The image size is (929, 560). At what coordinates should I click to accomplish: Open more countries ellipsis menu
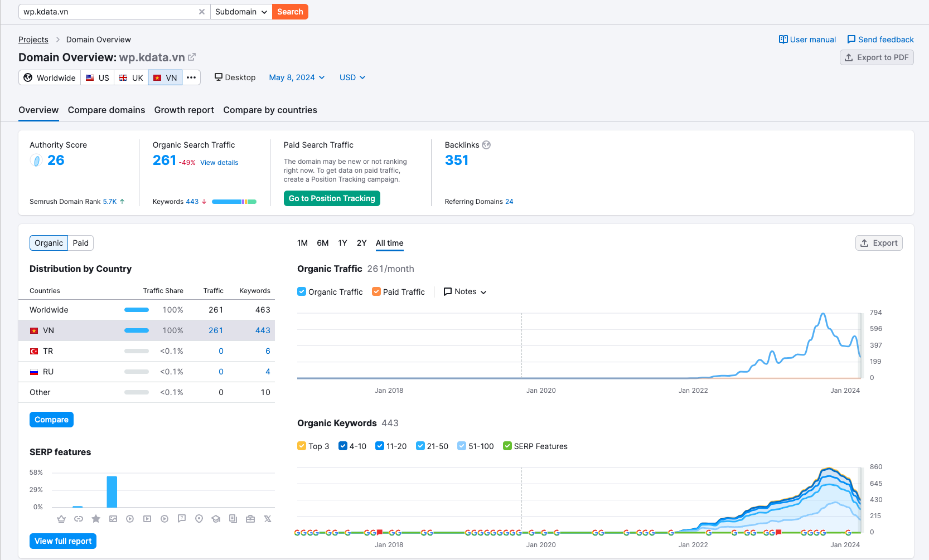191,77
